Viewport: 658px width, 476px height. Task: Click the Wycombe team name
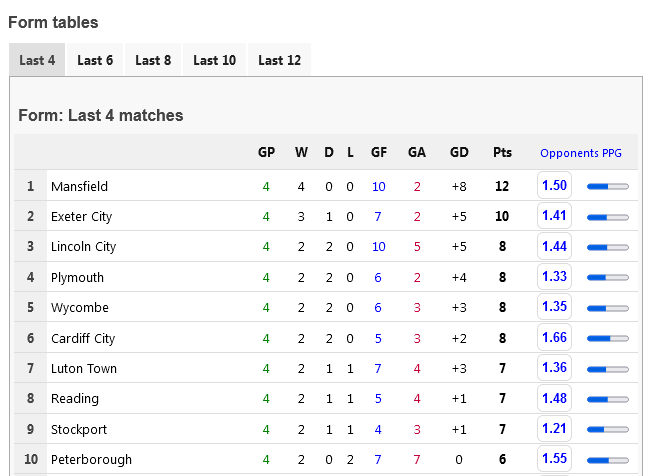pyautogui.click(x=80, y=308)
